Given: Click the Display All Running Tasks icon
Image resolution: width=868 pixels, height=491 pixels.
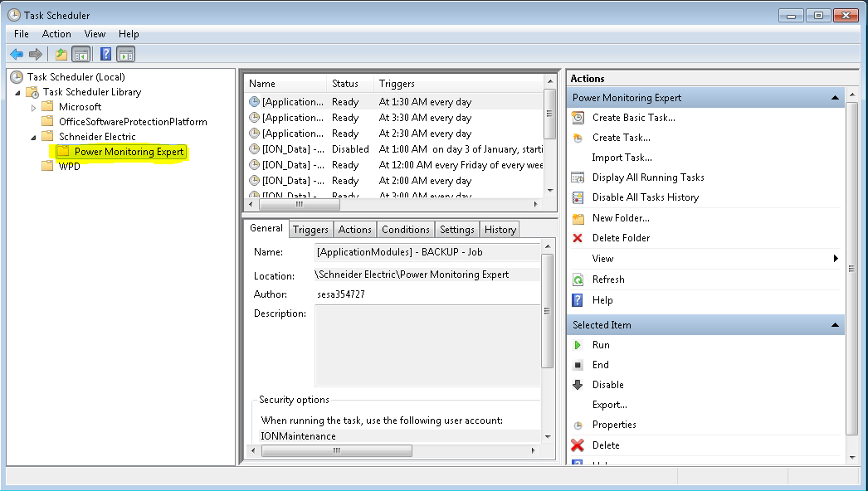Looking at the screenshot, I should pyautogui.click(x=578, y=177).
